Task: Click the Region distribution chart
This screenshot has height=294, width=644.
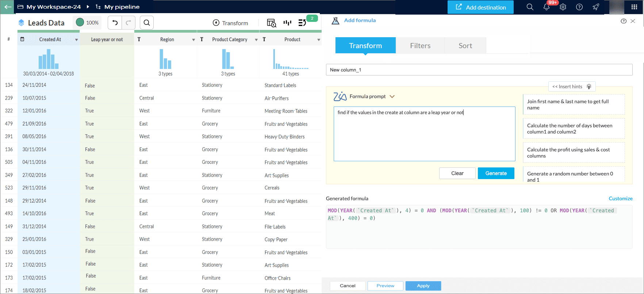Action: pyautogui.click(x=165, y=59)
